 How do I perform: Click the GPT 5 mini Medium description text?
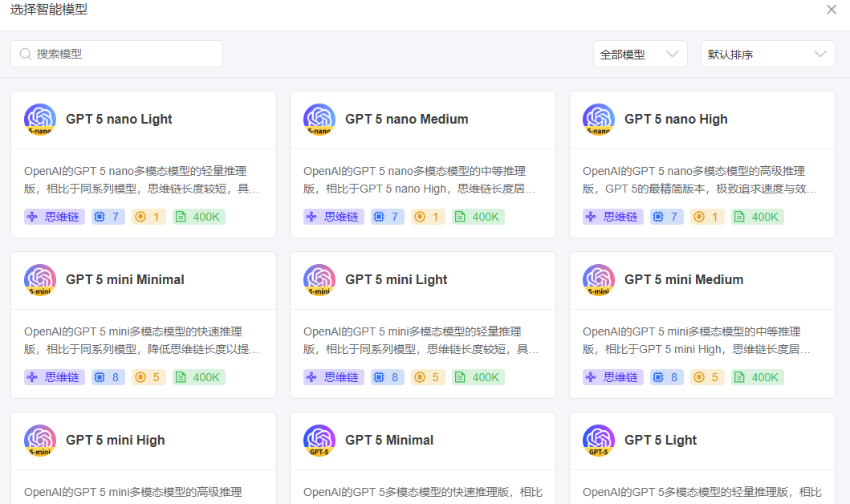697,340
